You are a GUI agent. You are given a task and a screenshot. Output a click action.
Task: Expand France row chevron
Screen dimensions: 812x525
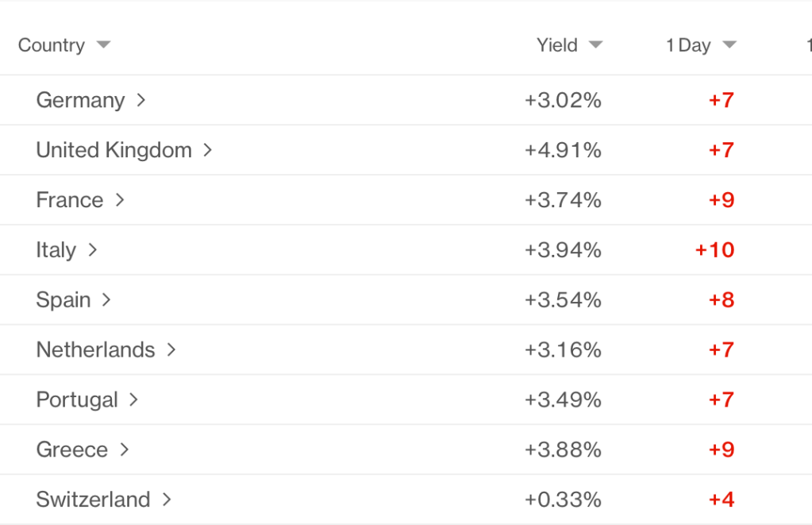tap(120, 200)
